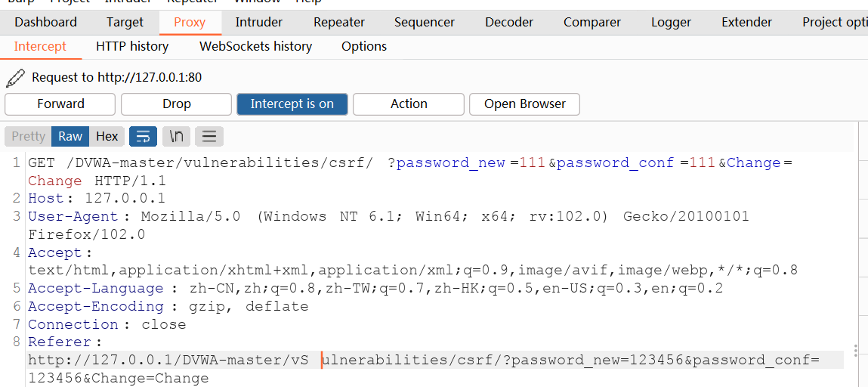Click the Accept-Encoding header name
868x387 pixels.
coord(96,306)
